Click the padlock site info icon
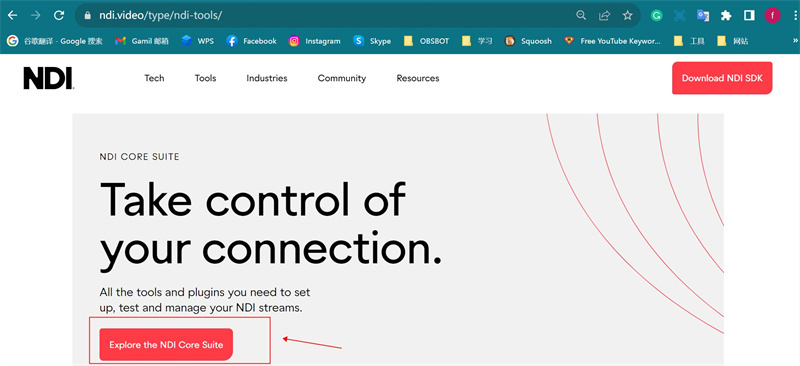The height and width of the screenshot is (366, 800). pyautogui.click(x=87, y=15)
